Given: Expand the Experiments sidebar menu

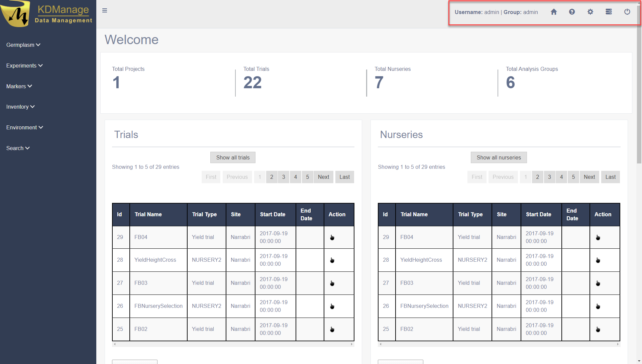Looking at the screenshot, I should pyautogui.click(x=24, y=66).
